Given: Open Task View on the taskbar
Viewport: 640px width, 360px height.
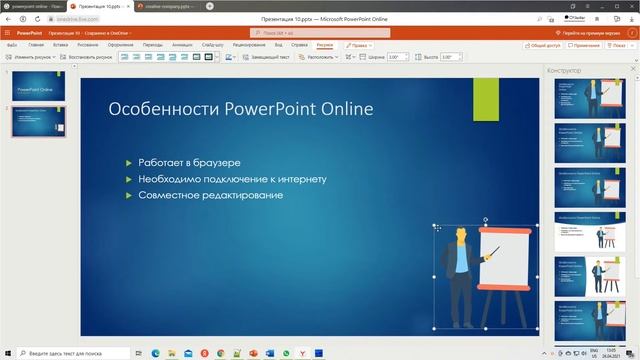Looking at the screenshot, I should [x=139, y=353].
